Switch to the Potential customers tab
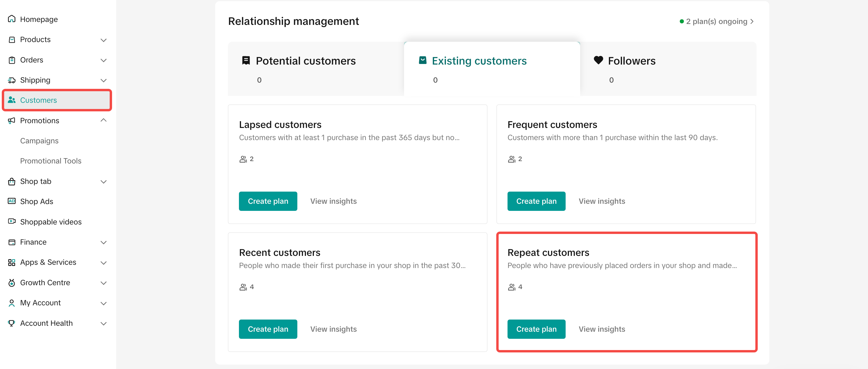The width and height of the screenshot is (868, 369). click(x=316, y=69)
